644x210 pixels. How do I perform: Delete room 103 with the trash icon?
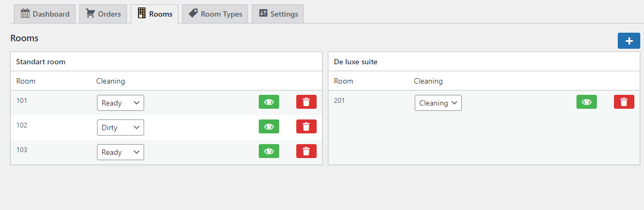(306, 151)
